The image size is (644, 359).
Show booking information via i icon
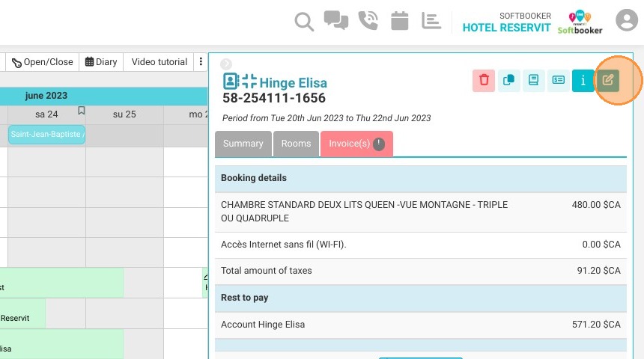click(x=583, y=80)
